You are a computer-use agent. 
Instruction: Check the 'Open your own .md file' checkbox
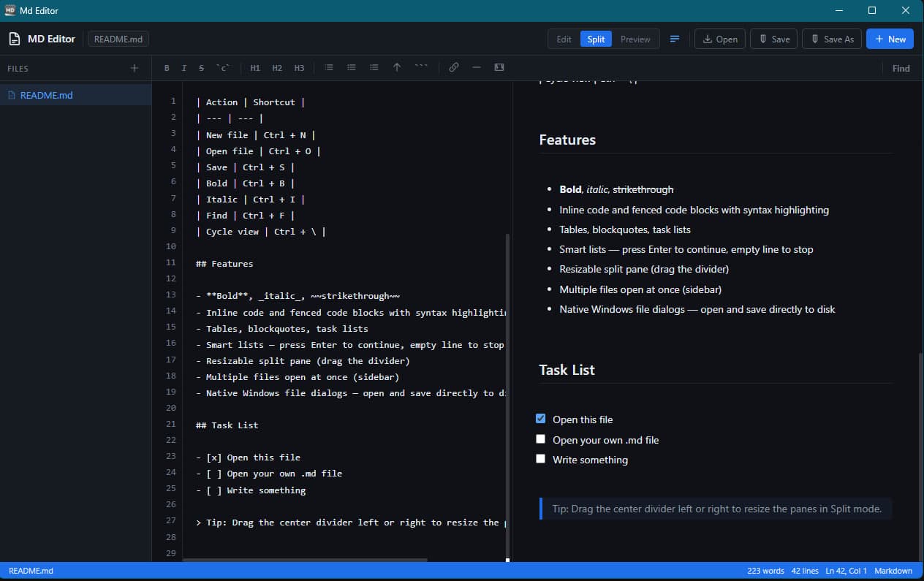[x=540, y=439]
